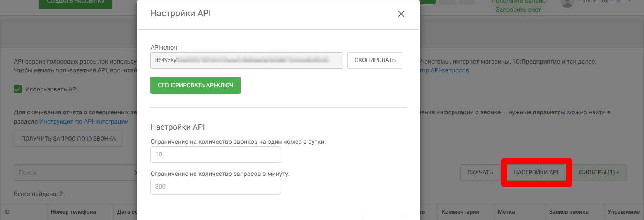The image size is (644, 220).
Task: Click the Запись звонка column header
Action: (568, 212)
